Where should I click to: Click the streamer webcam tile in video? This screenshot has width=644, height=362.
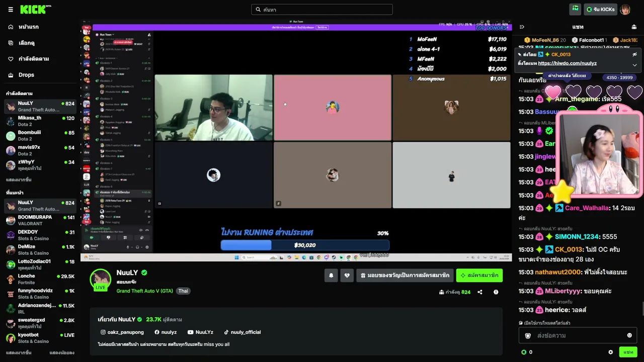(x=213, y=108)
